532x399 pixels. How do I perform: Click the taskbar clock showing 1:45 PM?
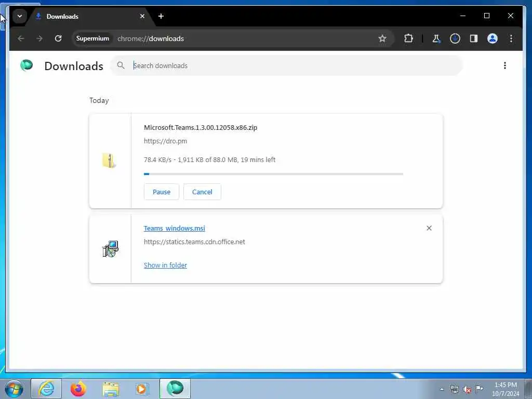tap(506, 389)
